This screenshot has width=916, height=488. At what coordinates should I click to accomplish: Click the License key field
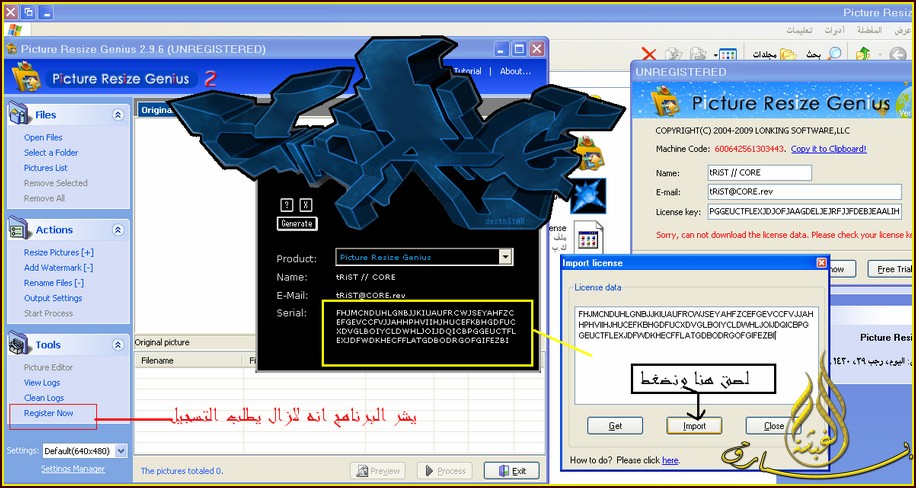pos(804,211)
